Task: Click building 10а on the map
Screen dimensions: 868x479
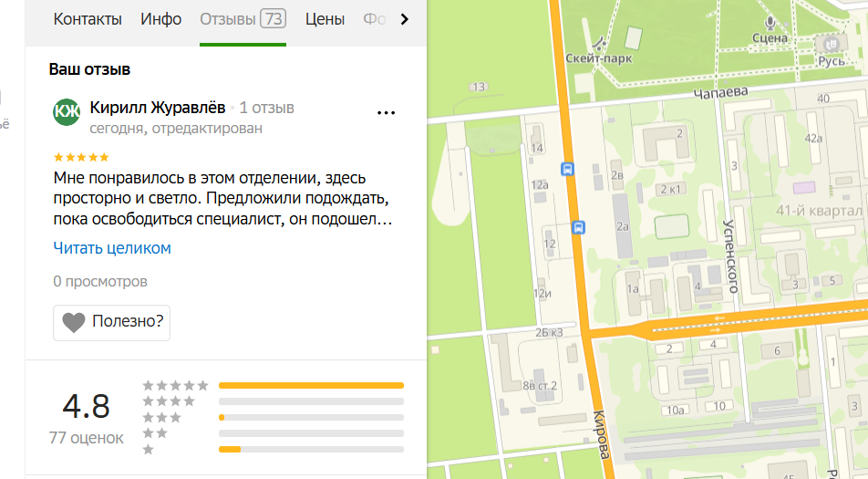Action: point(675,411)
